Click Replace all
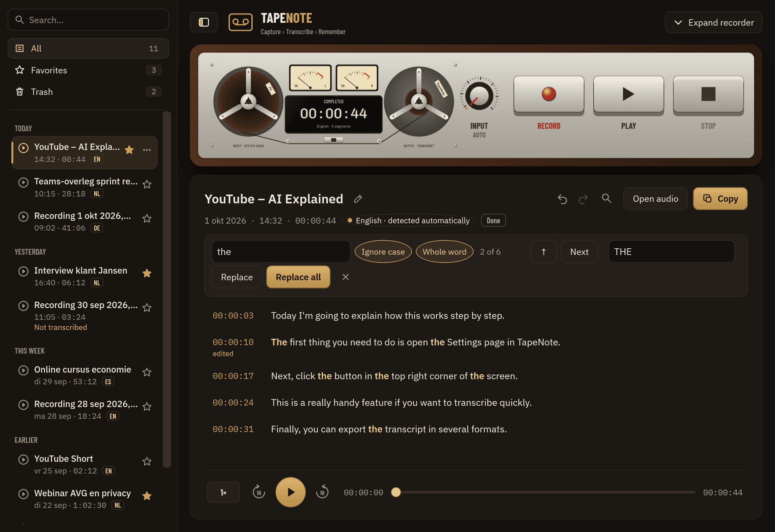Image resolution: width=775 pixels, height=532 pixels. (x=298, y=277)
